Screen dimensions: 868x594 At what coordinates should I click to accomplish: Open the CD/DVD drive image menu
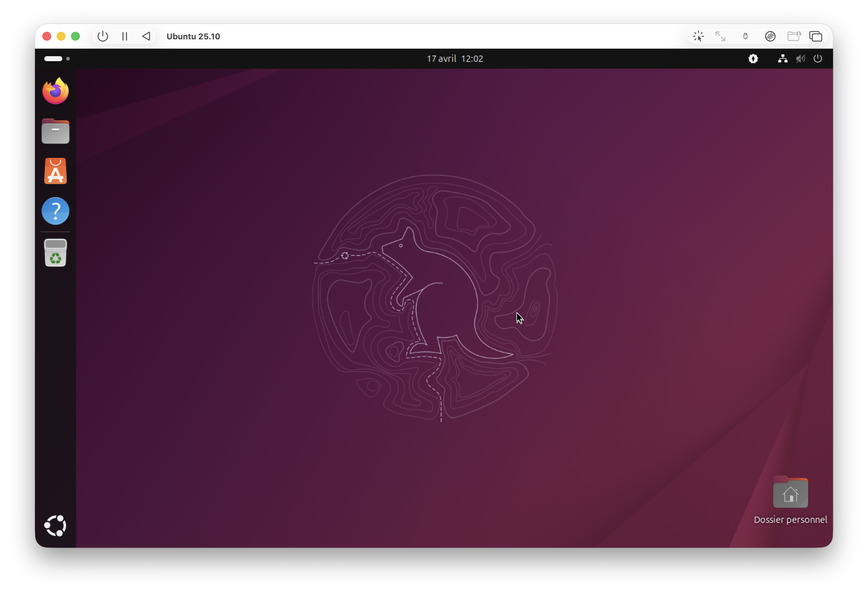770,36
